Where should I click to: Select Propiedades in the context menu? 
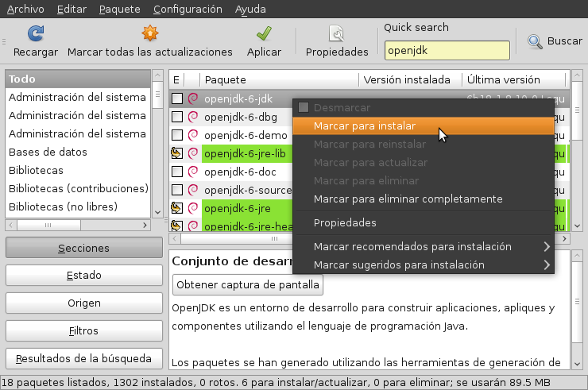(x=424, y=222)
